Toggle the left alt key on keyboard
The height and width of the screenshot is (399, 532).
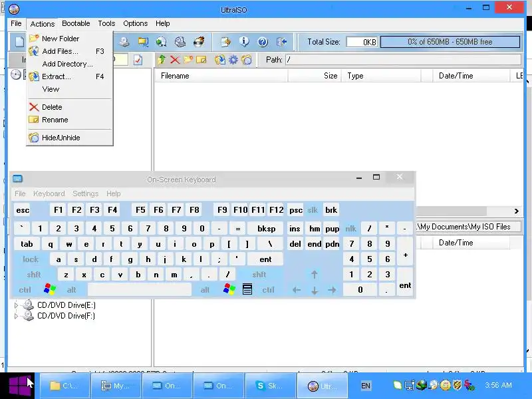pyautogui.click(x=72, y=290)
